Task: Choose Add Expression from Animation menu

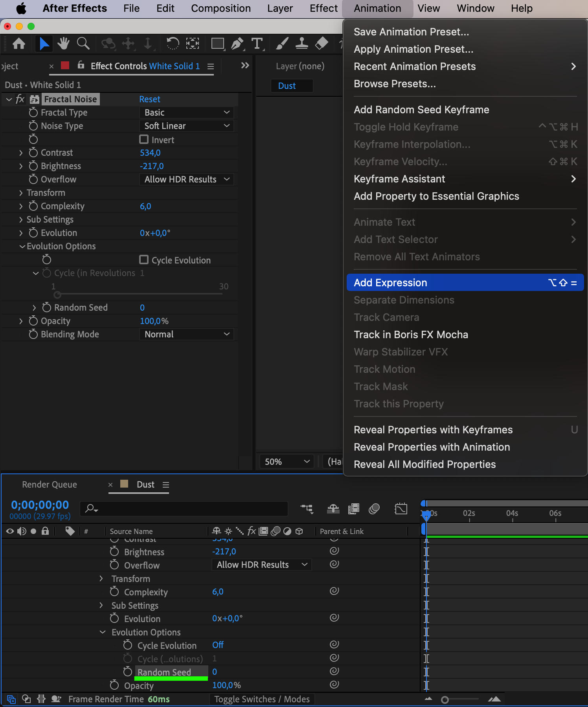Action: click(465, 283)
